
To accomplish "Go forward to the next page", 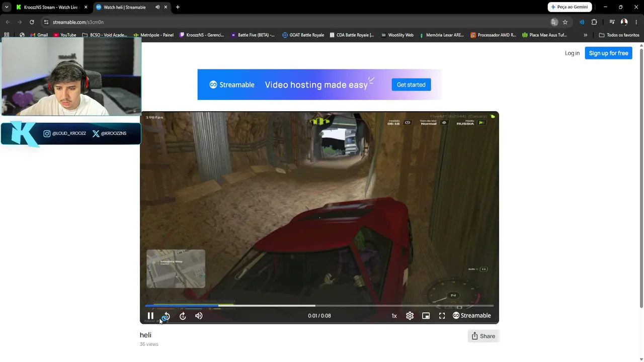I will pyautogui.click(x=20, y=22).
